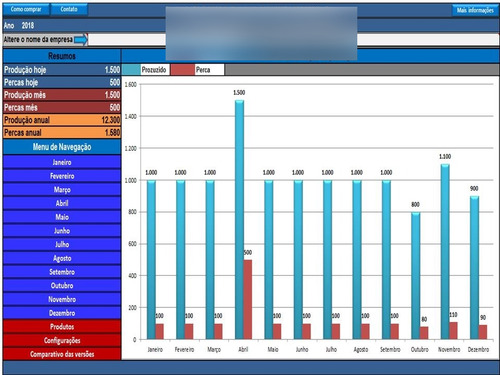This screenshot has width=500, height=375.
Task: Click the Novembro 1.100 production bar
Action: click(x=445, y=252)
